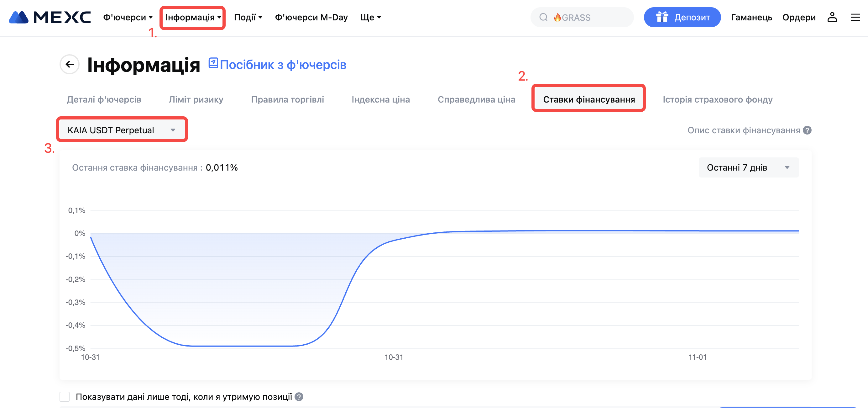
Task: Open the Останні 7 днів period dropdown
Action: coord(748,167)
